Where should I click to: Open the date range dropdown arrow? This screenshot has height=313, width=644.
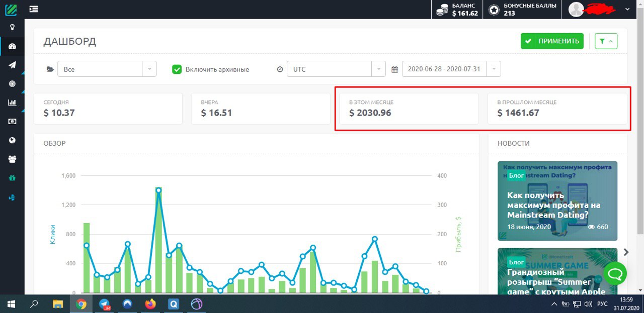point(495,69)
